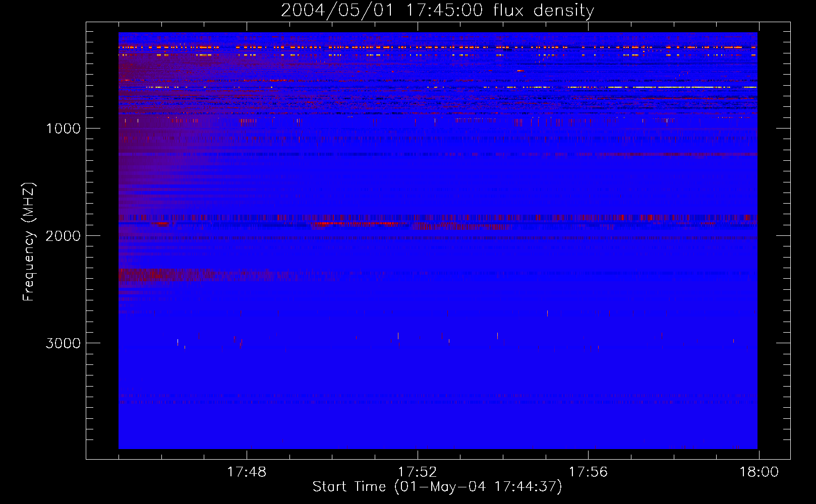Click the plot title '2004/05/01 17:45:00 flux density'
Screen dimensions: 816x504
pyautogui.click(x=437, y=11)
